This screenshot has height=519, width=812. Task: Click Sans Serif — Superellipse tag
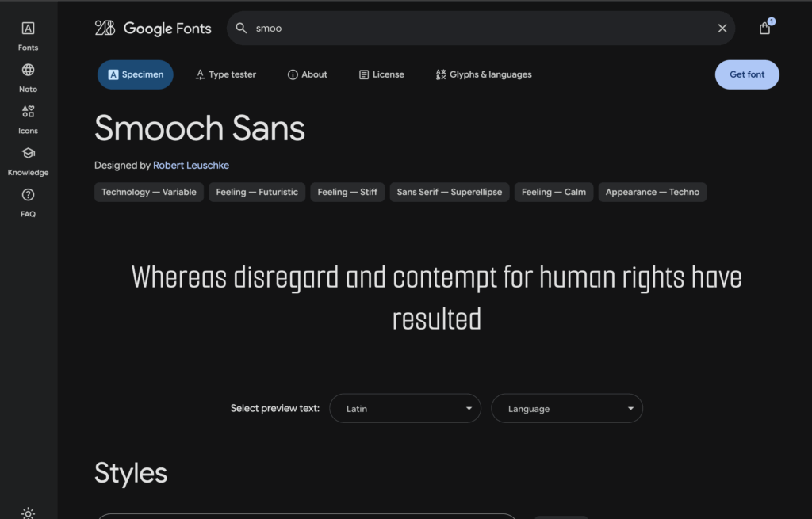pyautogui.click(x=450, y=192)
